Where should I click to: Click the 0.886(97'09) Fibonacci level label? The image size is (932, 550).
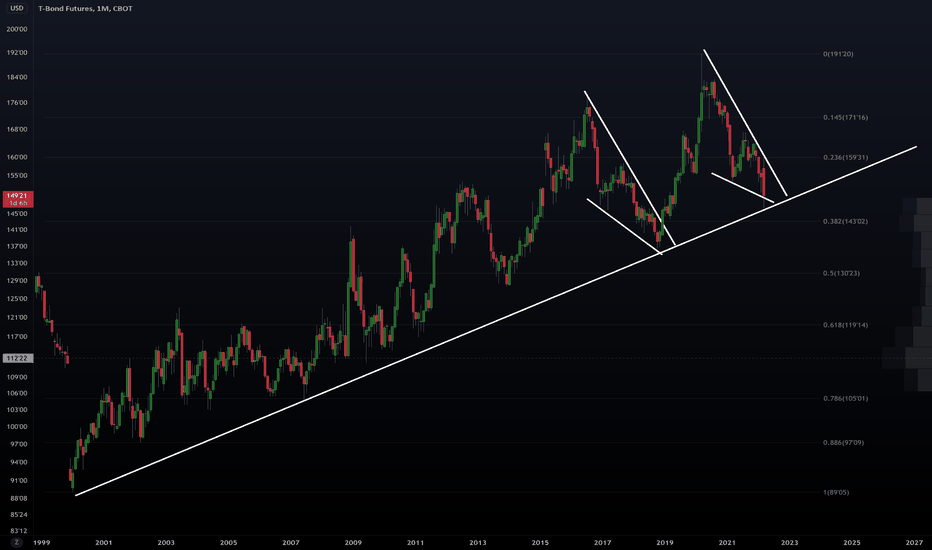843,442
